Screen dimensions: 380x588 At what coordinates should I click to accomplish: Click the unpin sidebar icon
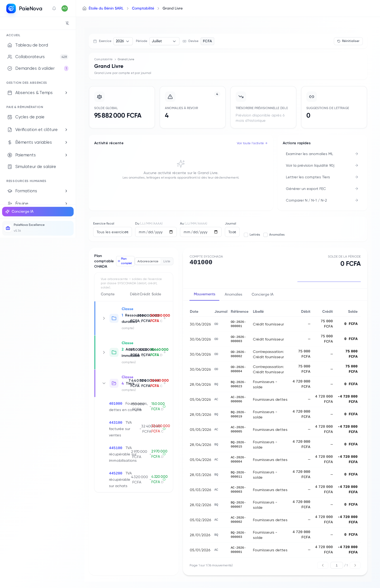(67, 23)
